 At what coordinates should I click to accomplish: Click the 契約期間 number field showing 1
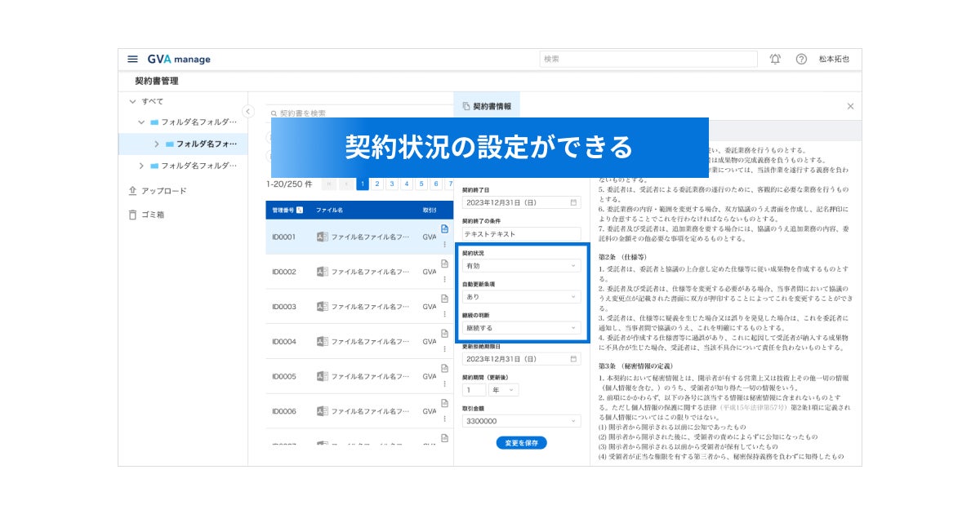pyautogui.click(x=473, y=390)
